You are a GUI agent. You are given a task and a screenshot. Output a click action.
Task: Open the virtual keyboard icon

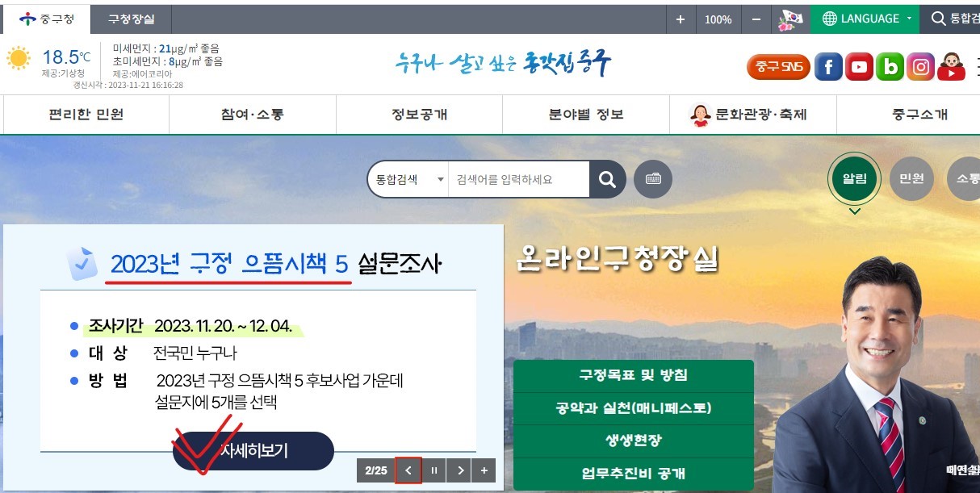pos(653,179)
